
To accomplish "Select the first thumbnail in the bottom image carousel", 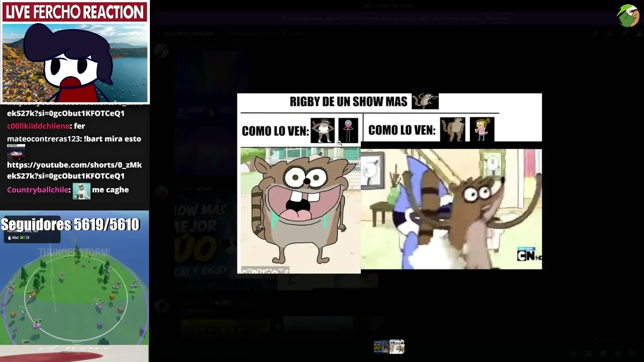I will point(381,346).
